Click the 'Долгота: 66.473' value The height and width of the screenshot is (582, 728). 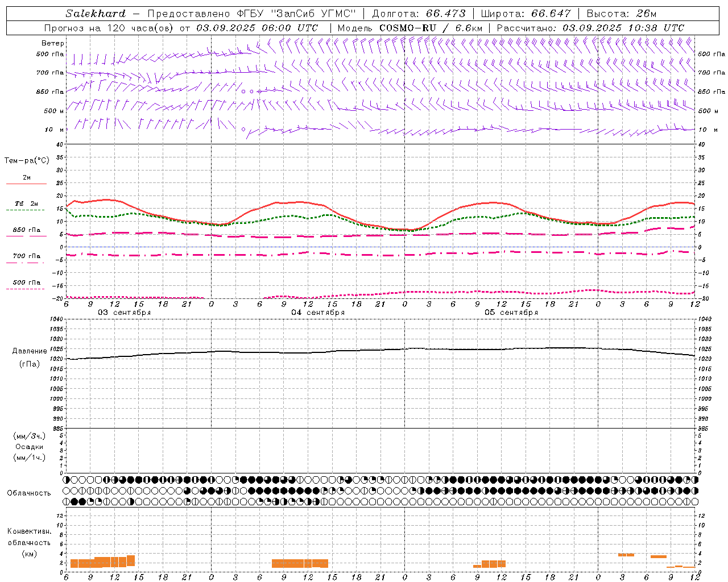[419, 14]
